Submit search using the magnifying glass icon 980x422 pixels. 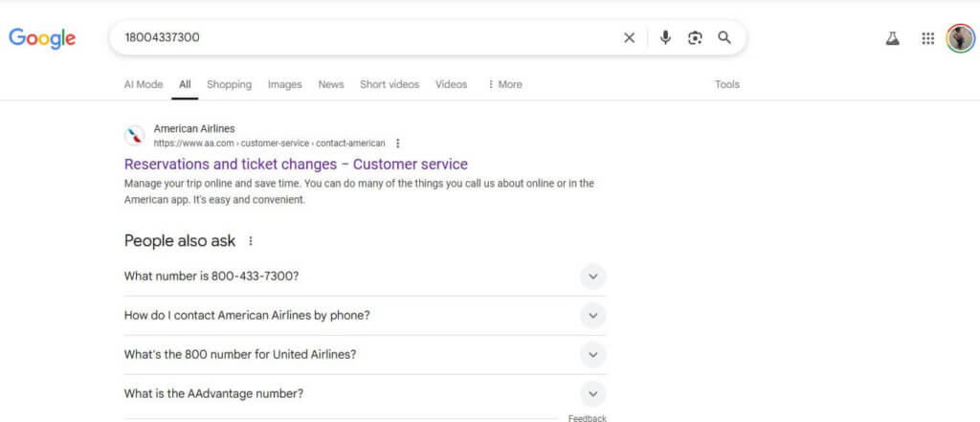click(724, 38)
